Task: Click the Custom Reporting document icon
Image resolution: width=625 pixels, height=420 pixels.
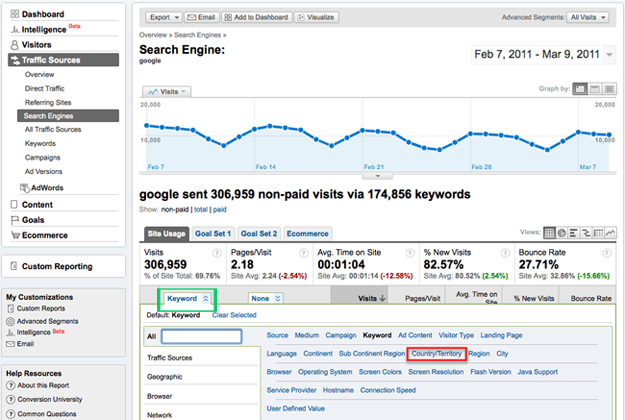Action: point(14,266)
